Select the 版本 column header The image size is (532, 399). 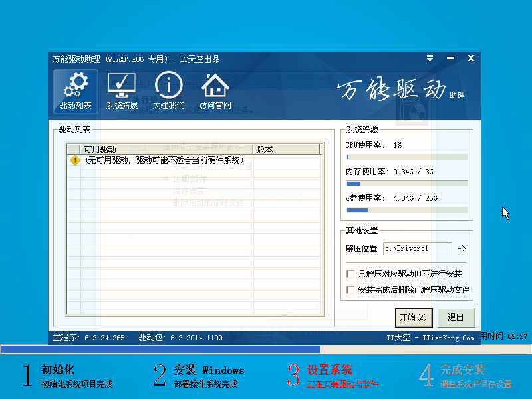click(x=265, y=149)
